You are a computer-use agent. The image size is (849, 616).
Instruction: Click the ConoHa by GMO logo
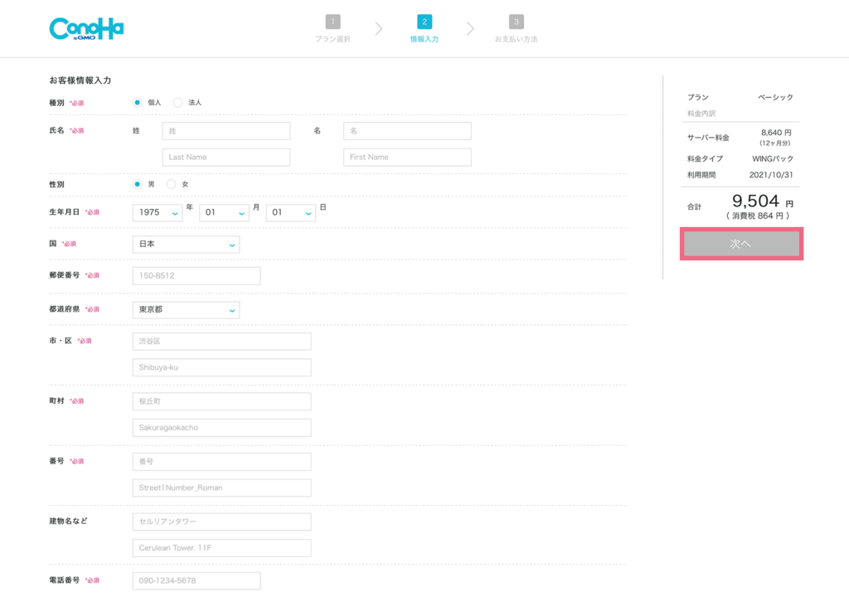point(86,29)
